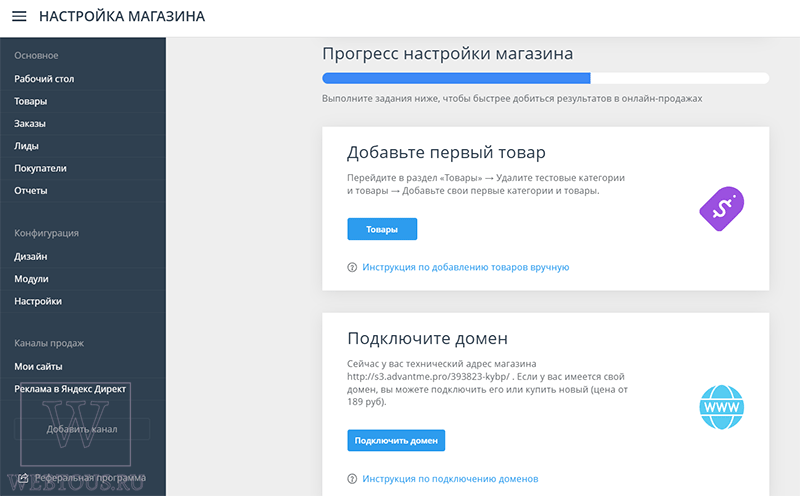Click the technical store address text
The width and height of the screenshot is (800, 496).
[428, 377]
